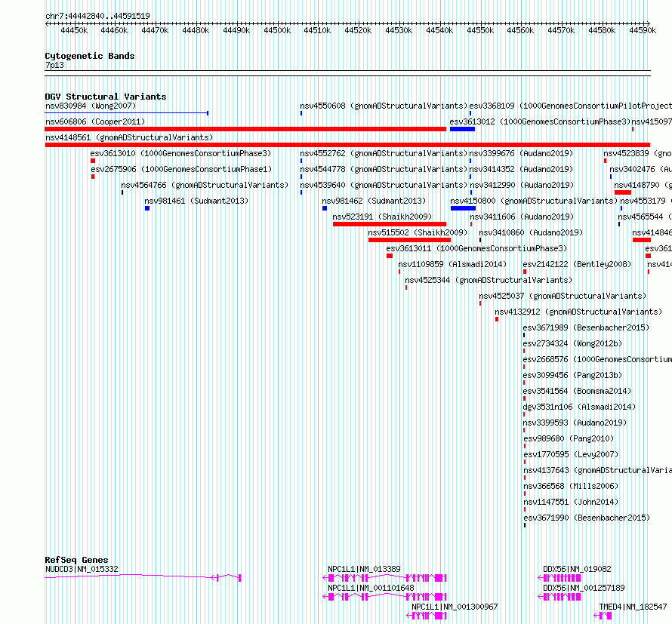
Task: Open the nsv606806 (Cooper2011) label
Action: pos(95,121)
